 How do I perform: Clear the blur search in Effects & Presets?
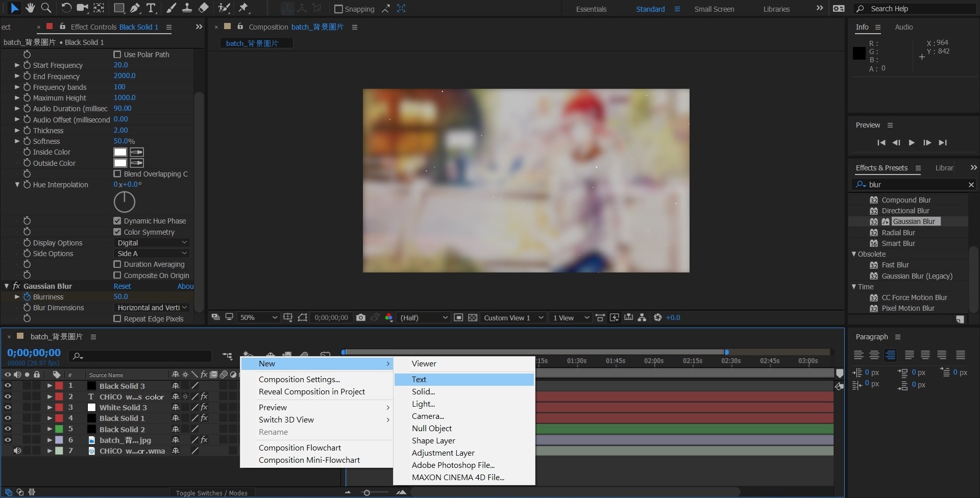(971, 184)
